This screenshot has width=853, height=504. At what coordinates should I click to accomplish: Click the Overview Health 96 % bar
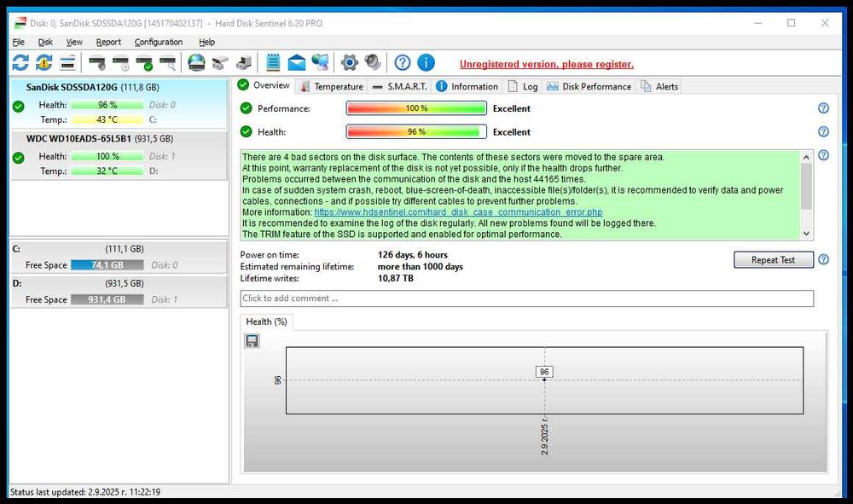[416, 131]
